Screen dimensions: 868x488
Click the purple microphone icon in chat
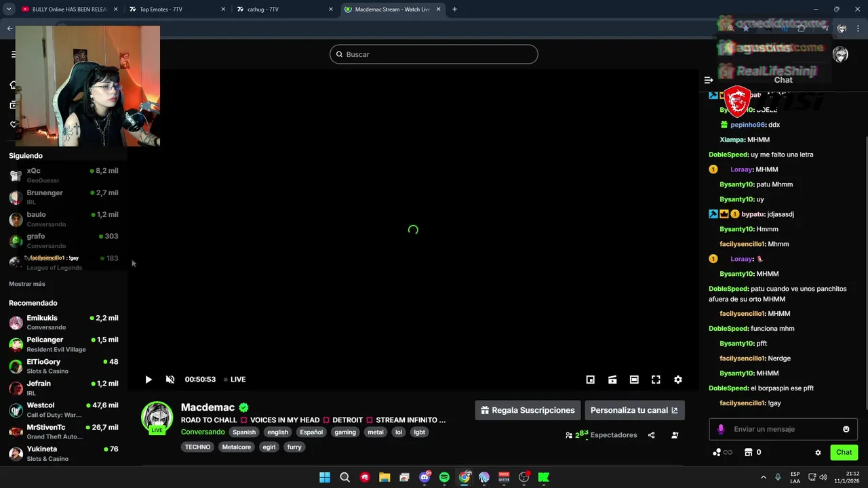(x=721, y=429)
